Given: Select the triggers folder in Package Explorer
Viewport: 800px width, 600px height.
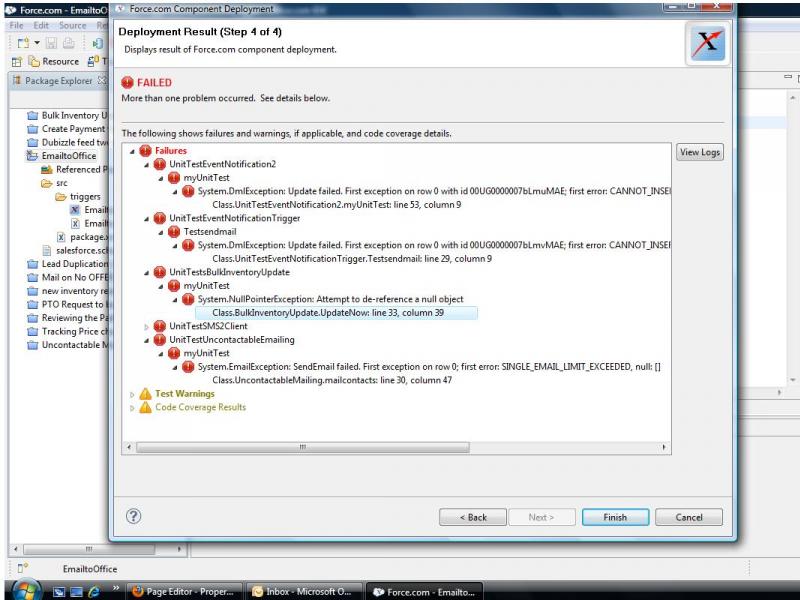Looking at the screenshot, I should 78,196.
